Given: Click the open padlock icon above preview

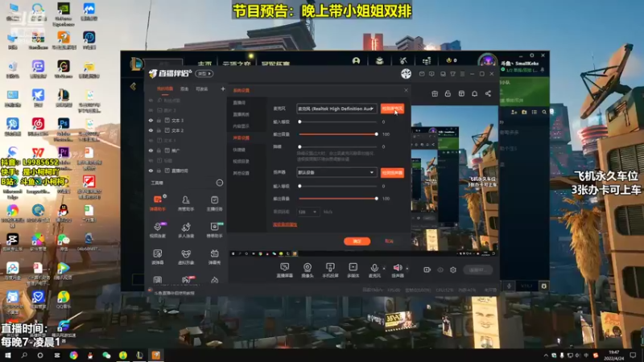Looking at the screenshot, I should [448, 93].
